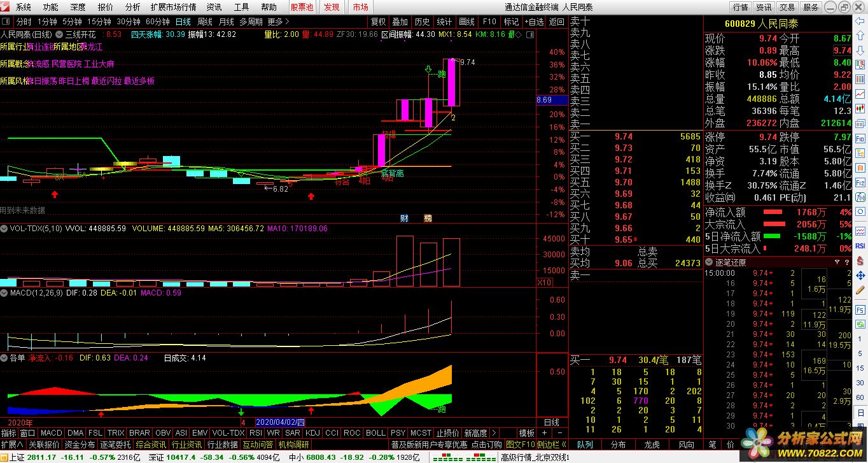This screenshot has height=463, width=868.
Task: Click the 交易 button in title bar
Action: coord(787,7)
